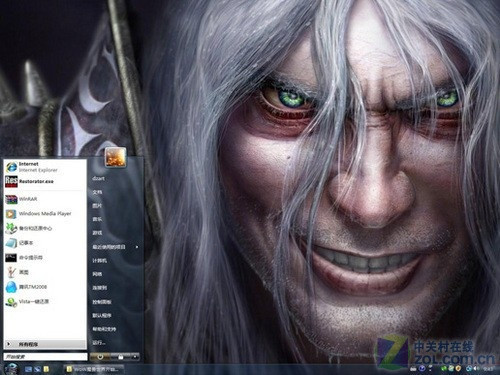Open Internet Explorer from the Start menu
The image size is (500, 375).
click(x=45, y=167)
